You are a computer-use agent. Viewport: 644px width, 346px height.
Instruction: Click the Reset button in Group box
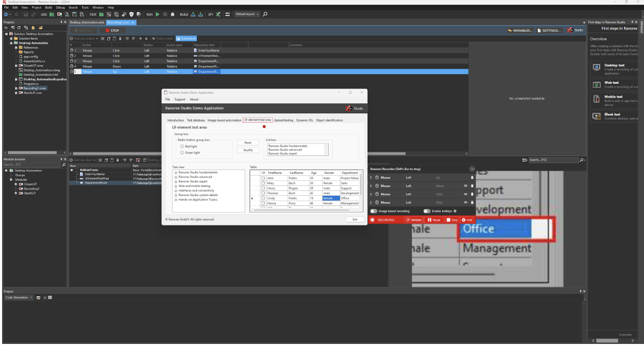248,143
